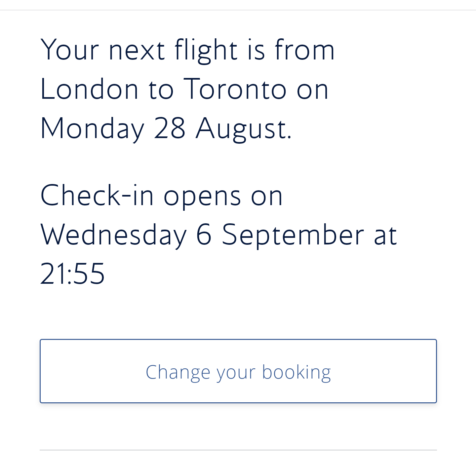Click the word London in flight details
The height and width of the screenshot is (476, 476).
pos(89,89)
